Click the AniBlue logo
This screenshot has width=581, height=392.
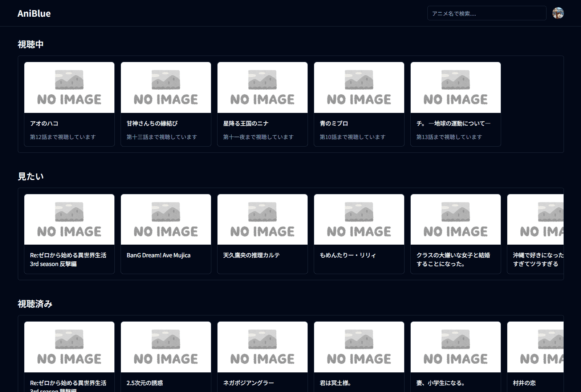(34, 13)
